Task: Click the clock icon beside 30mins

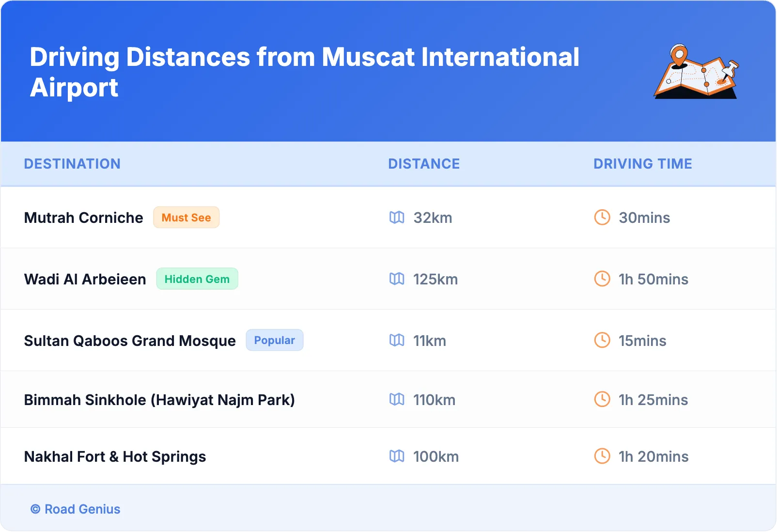Action: click(602, 218)
